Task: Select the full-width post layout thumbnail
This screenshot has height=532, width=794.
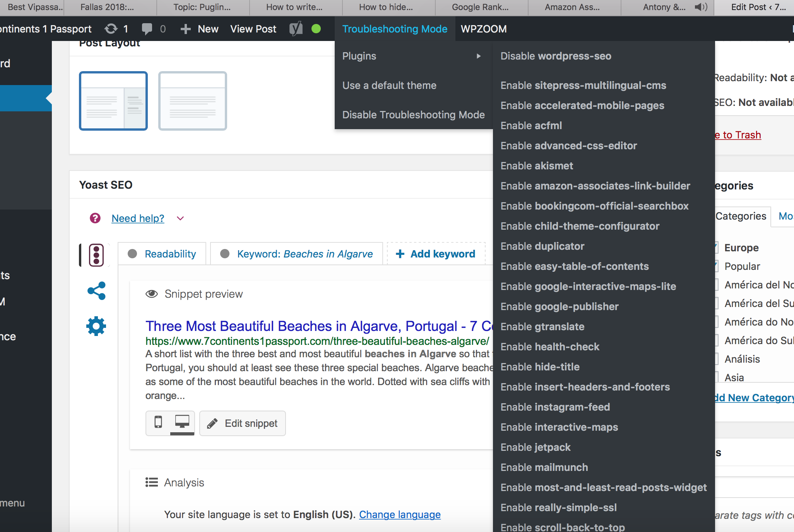Action: pyautogui.click(x=193, y=101)
